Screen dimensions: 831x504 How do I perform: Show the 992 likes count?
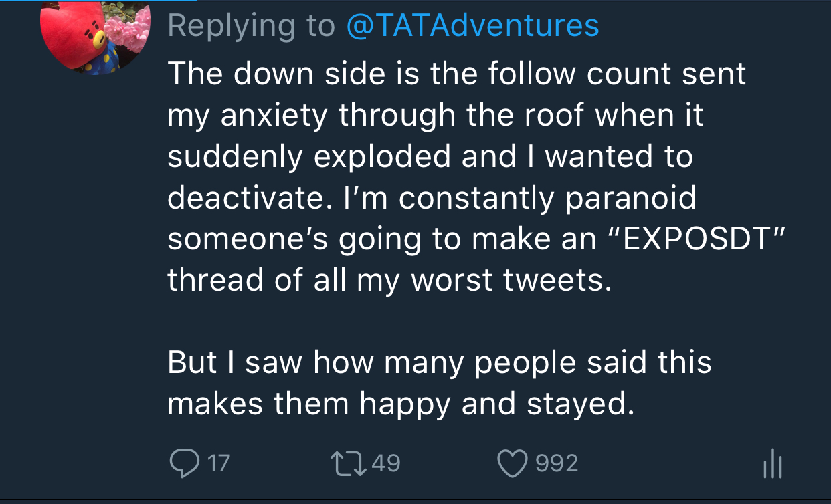pos(557,463)
